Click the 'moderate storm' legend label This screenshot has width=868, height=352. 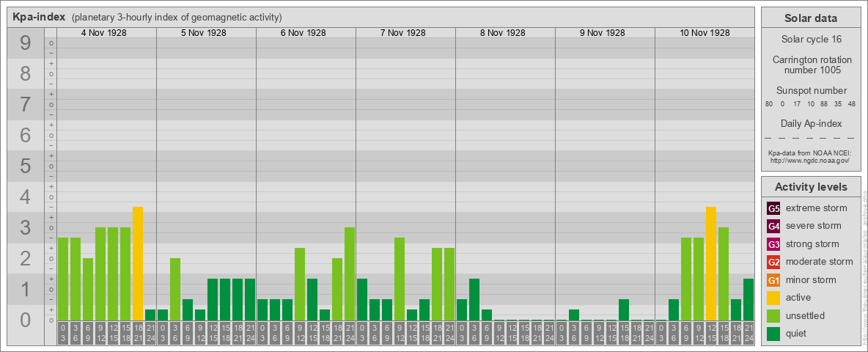[x=820, y=262]
